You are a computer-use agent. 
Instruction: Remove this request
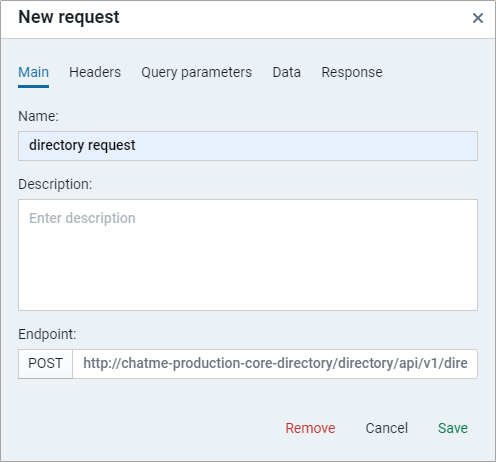pos(310,428)
